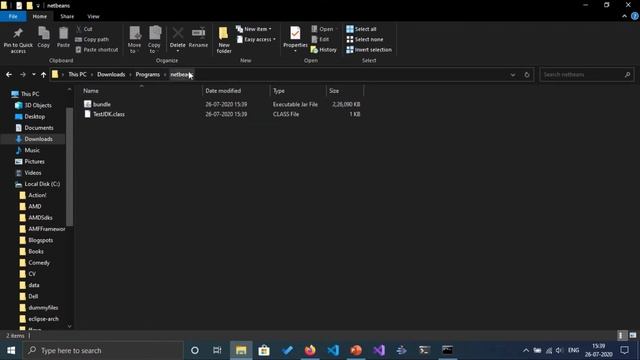Click the taskbar search box
This screenshot has width=640, height=360.
tap(103, 350)
